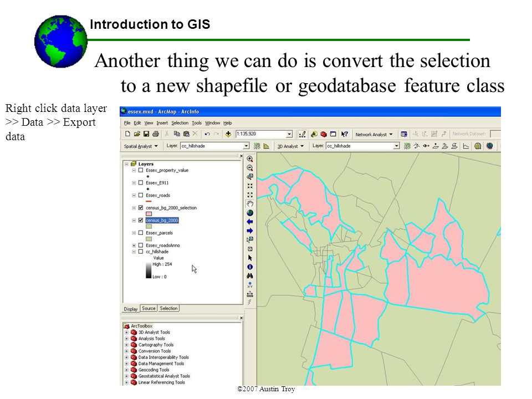Click the Histogram icon on Spatial Analyst toolbar
Image resolution: width=532 pixels, height=399 pixels.
[267, 146]
